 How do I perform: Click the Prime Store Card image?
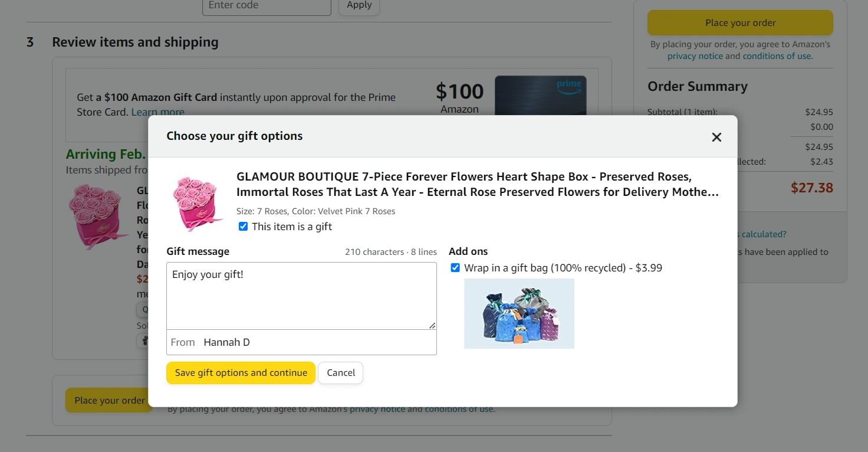[x=540, y=96]
